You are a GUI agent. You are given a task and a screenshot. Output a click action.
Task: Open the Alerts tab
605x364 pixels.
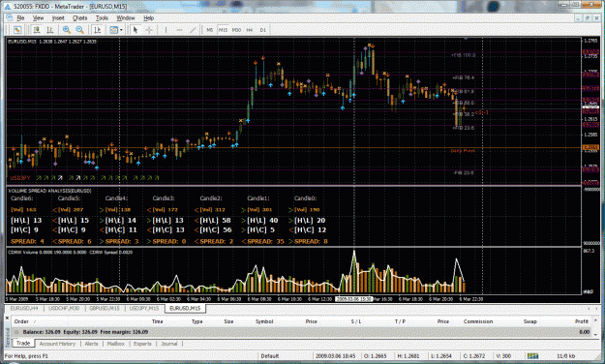[x=91, y=344]
